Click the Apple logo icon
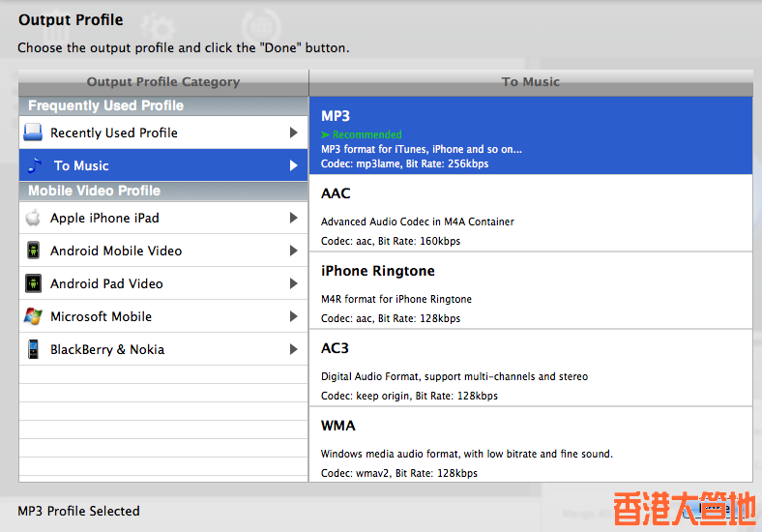The image size is (762, 532). (x=33, y=218)
